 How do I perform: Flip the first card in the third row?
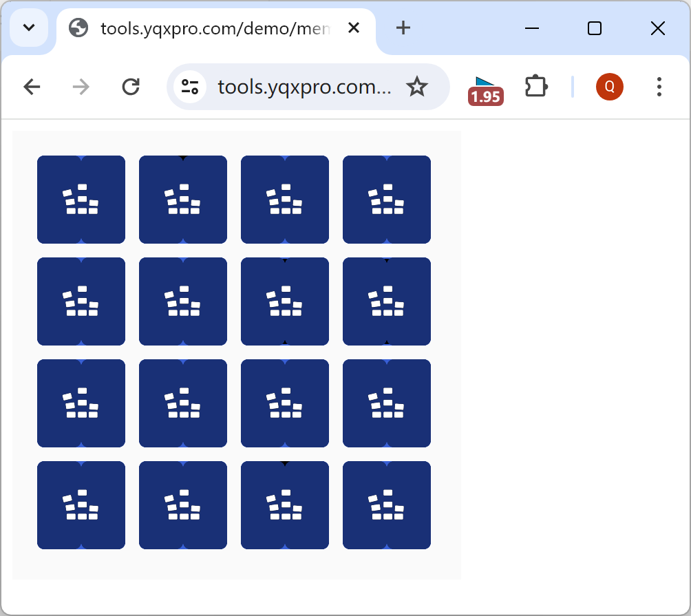point(81,403)
